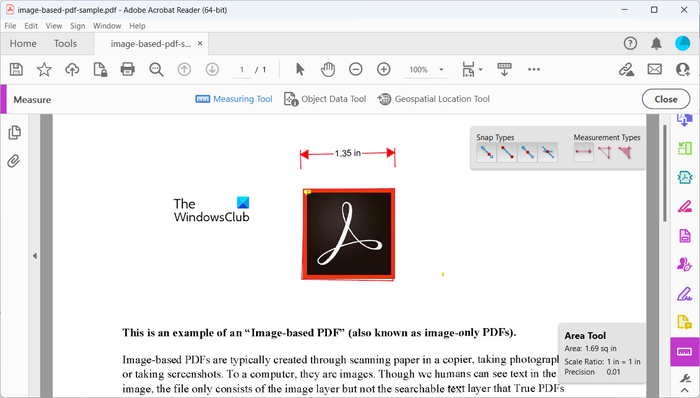This screenshot has height=398, width=700.
Task: Open Request Signatures sidebar tool
Action: pyautogui.click(x=684, y=264)
